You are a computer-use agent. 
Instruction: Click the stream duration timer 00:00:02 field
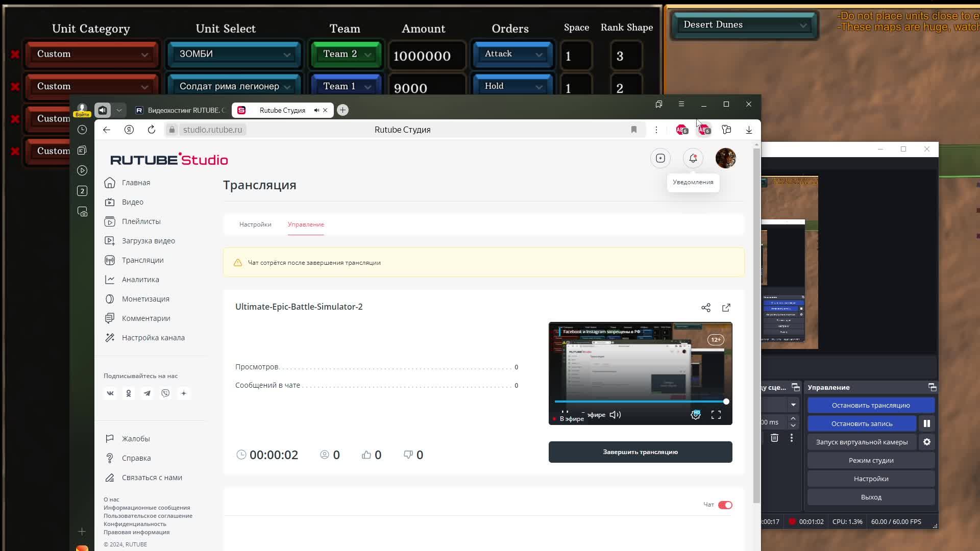(273, 455)
